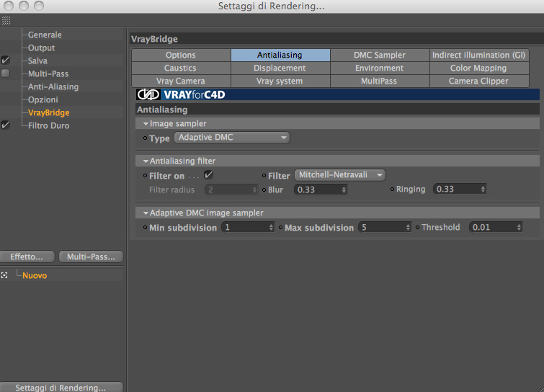This screenshot has height=392, width=544.
Task: Click the animation dot beside Threshold
Action: point(418,228)
